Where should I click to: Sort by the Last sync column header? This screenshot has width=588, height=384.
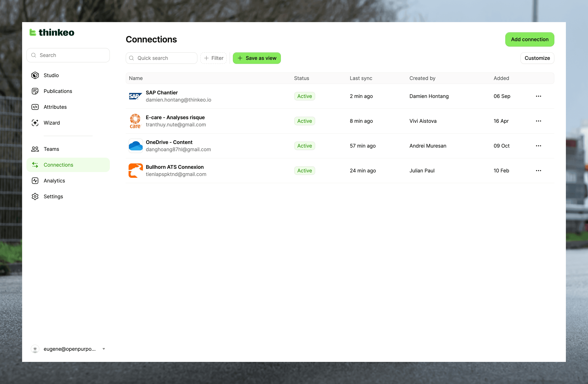point(361,78)
